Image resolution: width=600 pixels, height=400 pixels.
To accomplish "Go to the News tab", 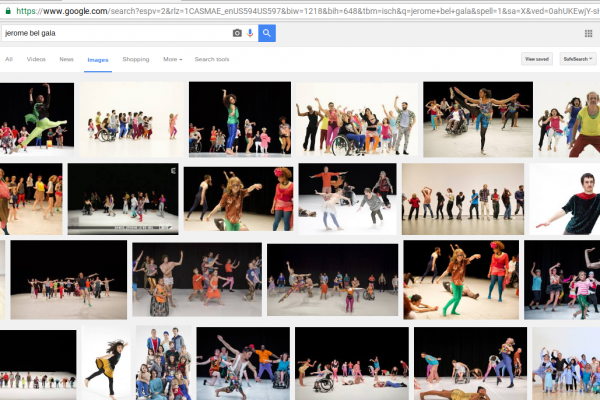I will (66, 59).
